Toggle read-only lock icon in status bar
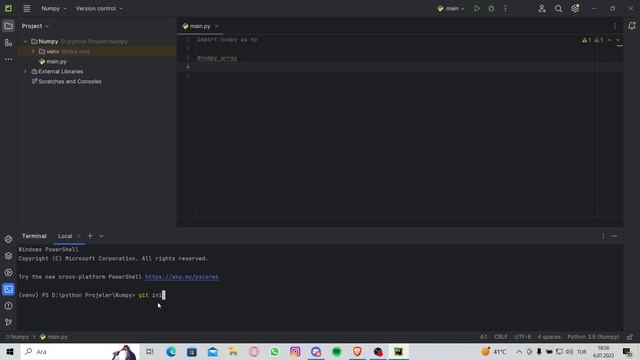This screenshot has width=640, height=360. tap(630, 337)
